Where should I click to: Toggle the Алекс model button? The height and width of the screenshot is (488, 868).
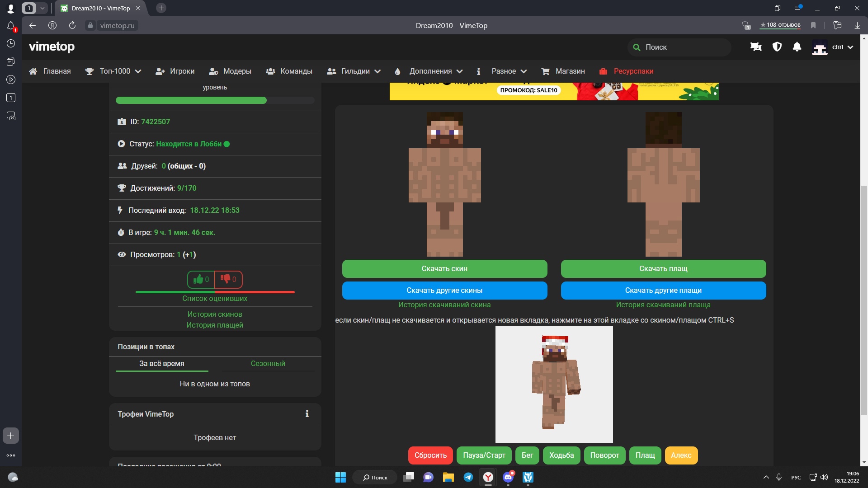coord(681,455)
